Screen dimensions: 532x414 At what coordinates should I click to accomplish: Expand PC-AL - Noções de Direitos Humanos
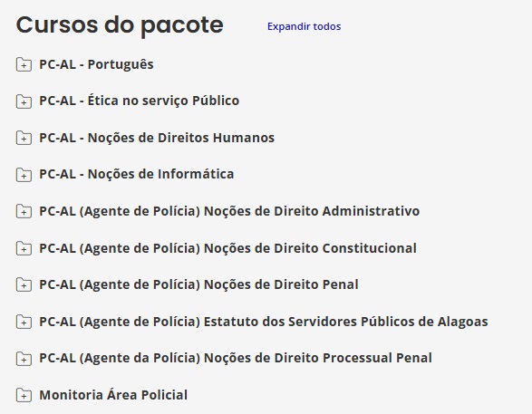[x=157, y=138]
